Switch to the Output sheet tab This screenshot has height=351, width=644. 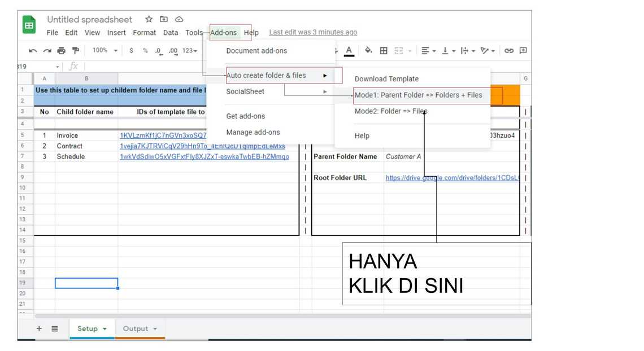(135, 328)
